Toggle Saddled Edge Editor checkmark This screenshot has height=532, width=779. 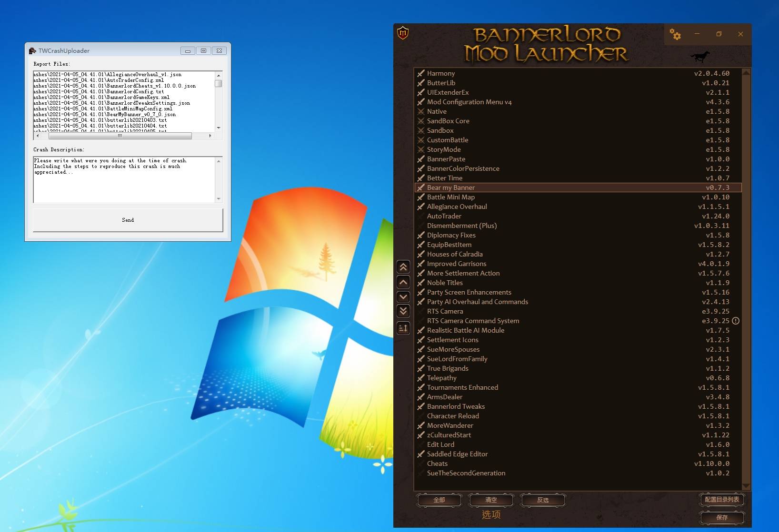(421, 454)
